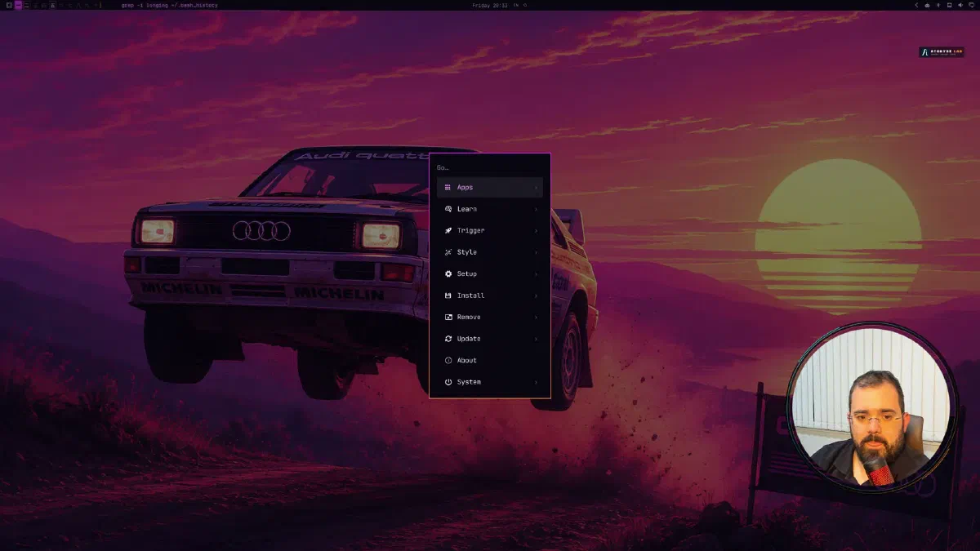
Task: Open the Apps menu entry label
Action: 465,188
